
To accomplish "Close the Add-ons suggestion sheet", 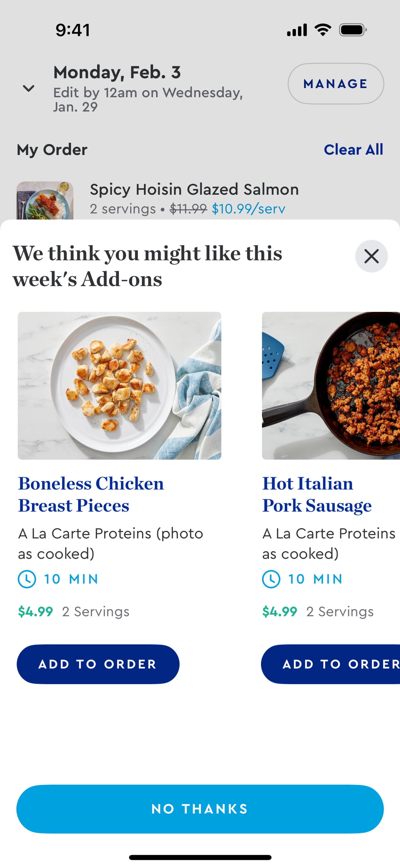I will click(371, 257).
